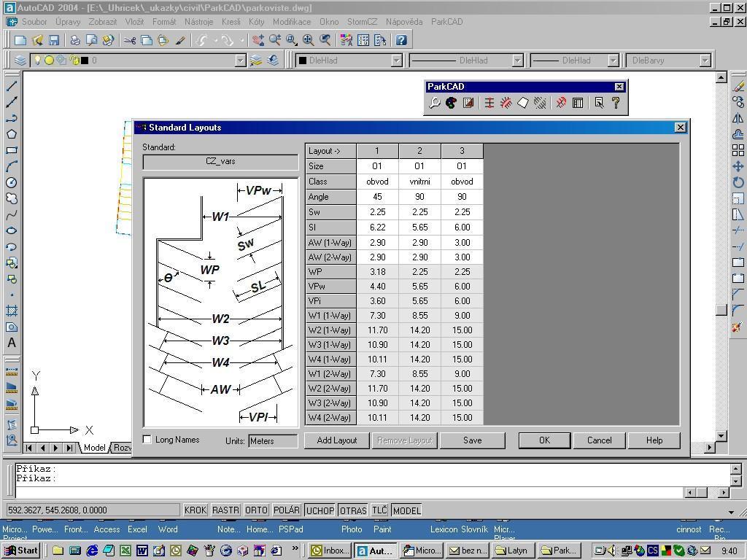Image resolution: width=747 pixels, height=560 pixels.
Task: Open the DleBarvy plot style dropdown
Action: (705, 61)
